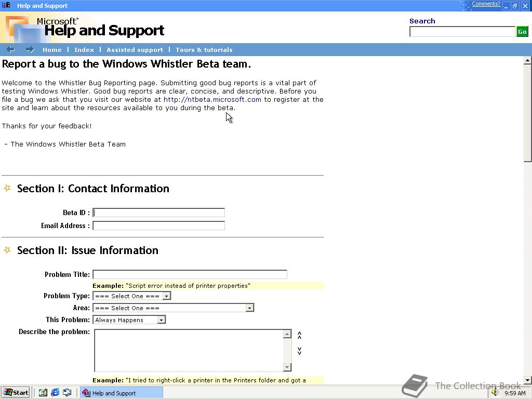Open the Area dropdown list
532x399 pixels.
coord(174,308)
